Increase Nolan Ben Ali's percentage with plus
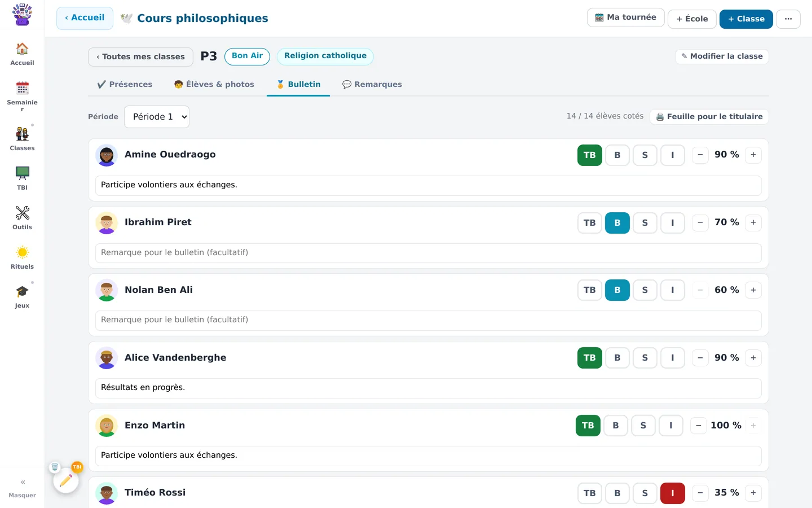 (753, 290)
